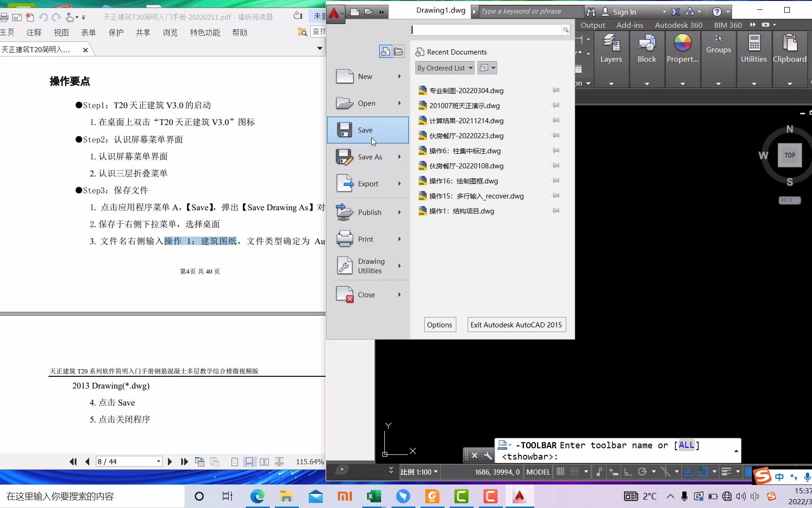Show Open Documents view icon
The height and width of the screenshot is (508, 812).
tap(398, 52)
